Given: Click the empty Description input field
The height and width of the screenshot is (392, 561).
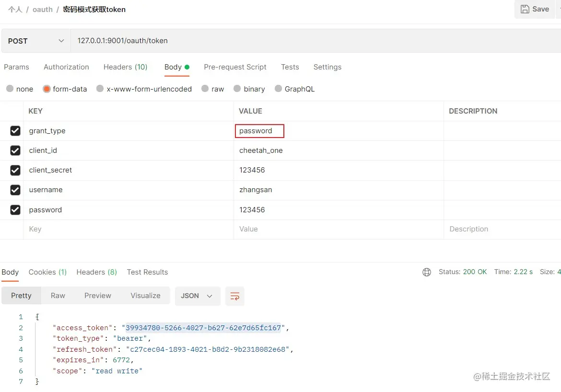Looking at the screenshot, I should point(503,229).
